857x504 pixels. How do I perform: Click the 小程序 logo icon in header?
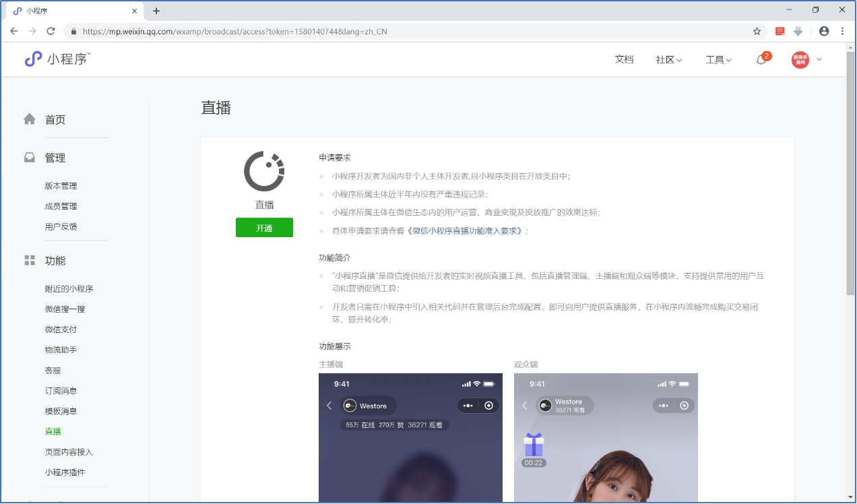[x=33, y=59]
